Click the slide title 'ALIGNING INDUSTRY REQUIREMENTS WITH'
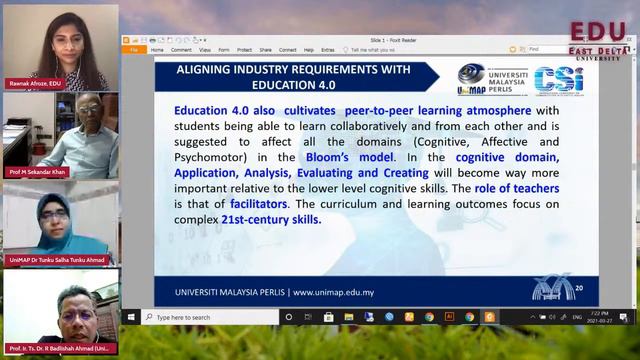This screenshot has height=360, width=640. pos(293,69)
